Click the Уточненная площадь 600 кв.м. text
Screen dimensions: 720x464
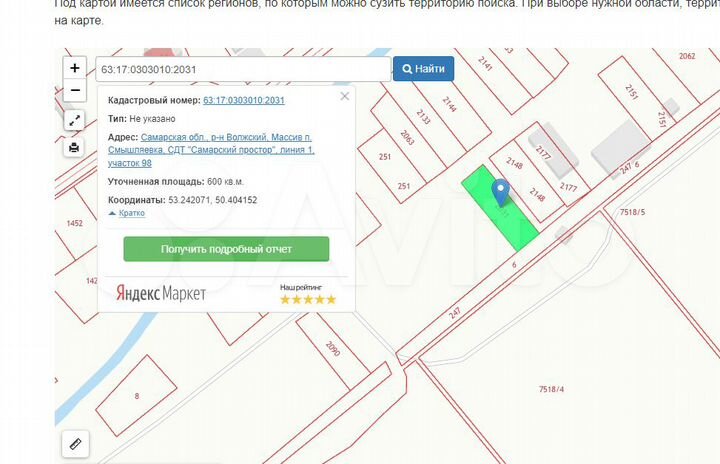coord(176,182)
